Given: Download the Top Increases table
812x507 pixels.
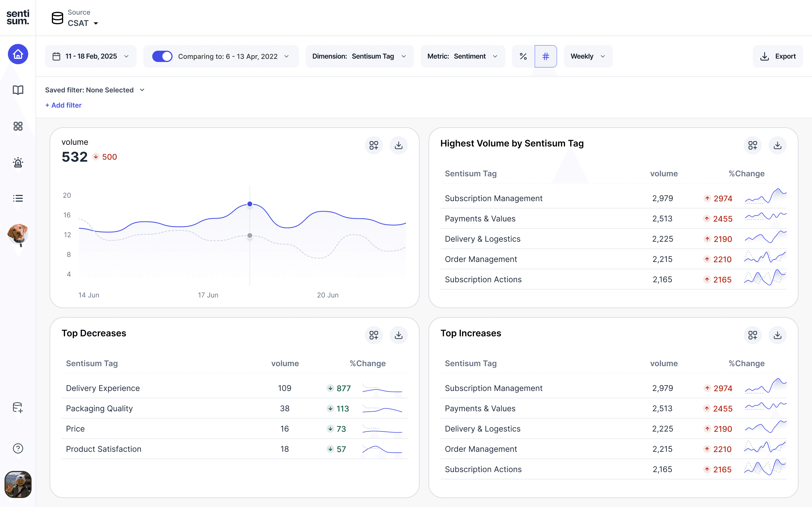Looking at the screenshot, I should (x=777, y=335).
